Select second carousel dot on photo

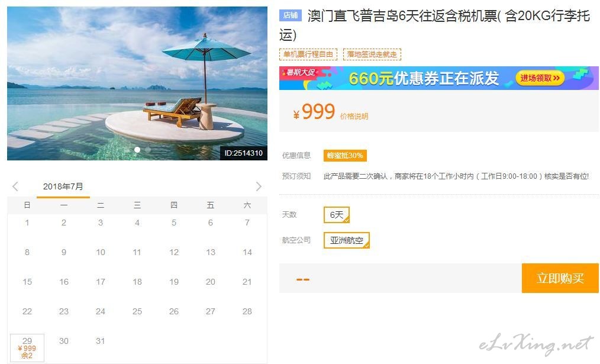point(148,150)
